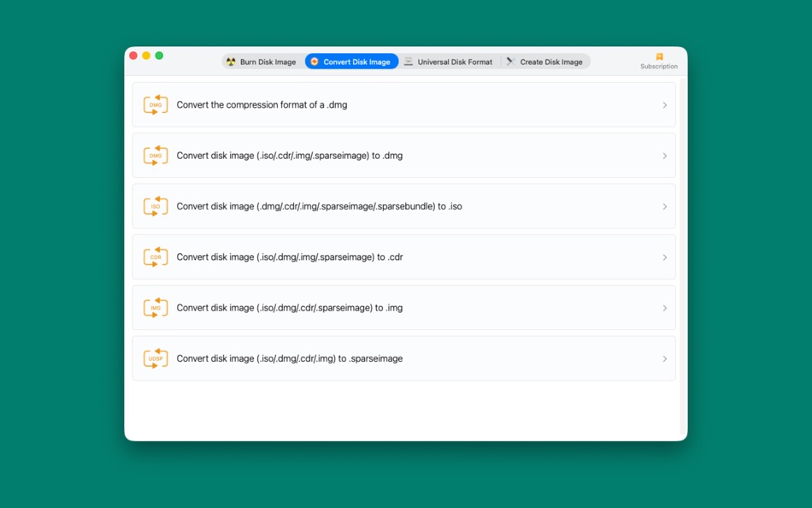
Task: Click the icon beside Create Disk Image
Action: 511,61
